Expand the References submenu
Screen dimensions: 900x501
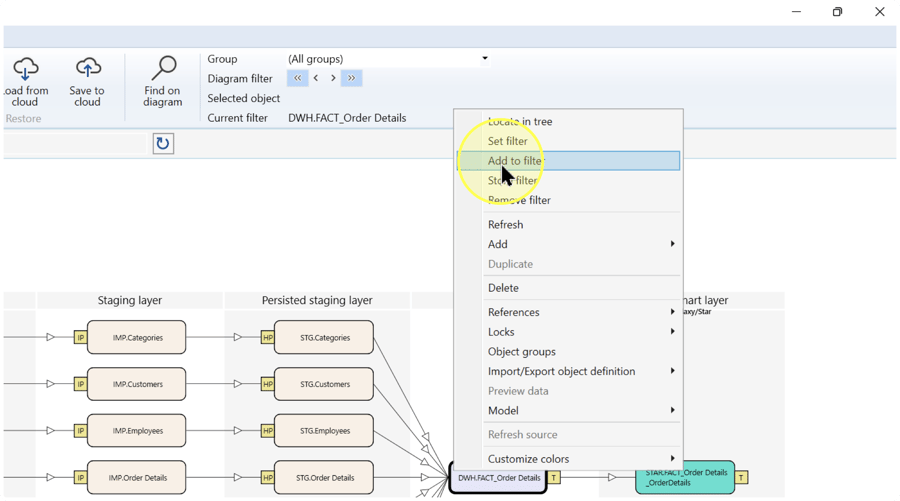581,312
